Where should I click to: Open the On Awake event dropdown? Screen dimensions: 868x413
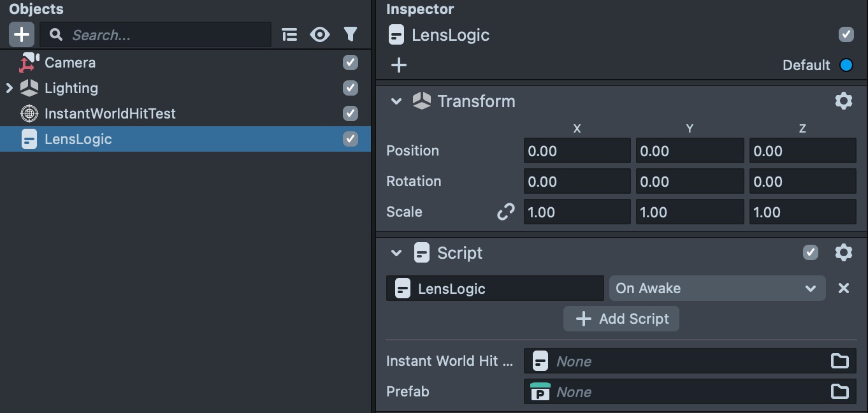pyautogui.click(x=717, y=288)
